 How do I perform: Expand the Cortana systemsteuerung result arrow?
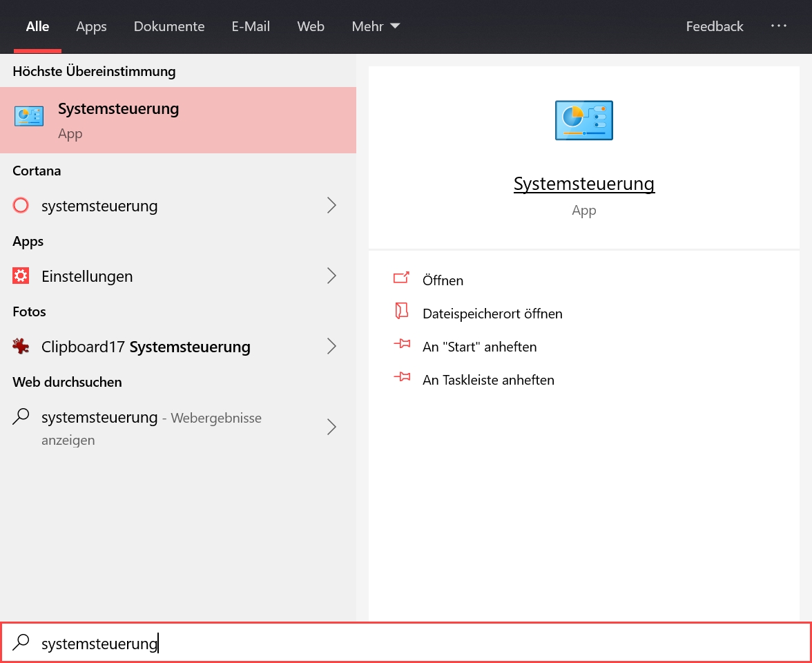point(331,205)
